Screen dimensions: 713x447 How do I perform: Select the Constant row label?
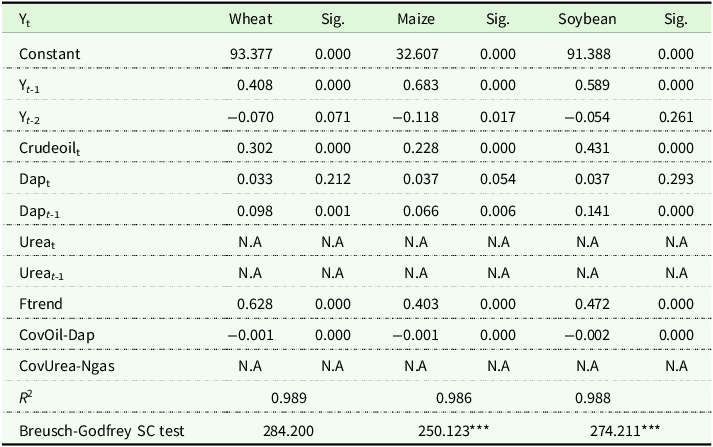point(49,52)
